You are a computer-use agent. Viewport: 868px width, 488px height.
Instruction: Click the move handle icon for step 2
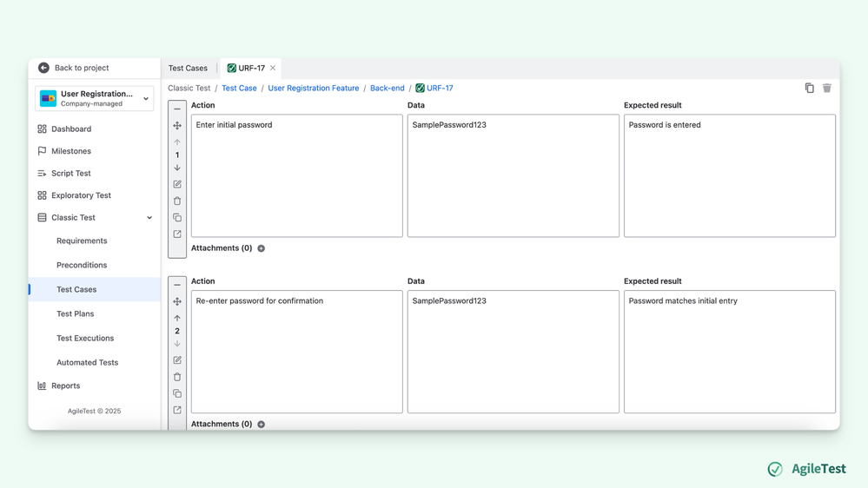(x=177, y=301)
